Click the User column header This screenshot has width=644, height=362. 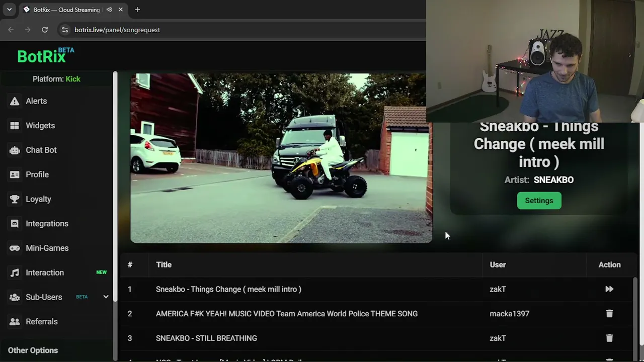(x=498, y=264)
